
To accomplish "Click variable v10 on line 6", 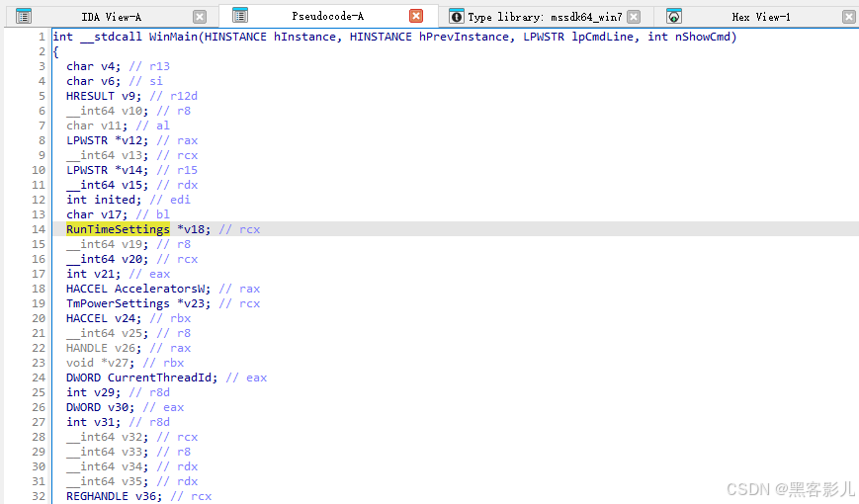I will 134,111.
